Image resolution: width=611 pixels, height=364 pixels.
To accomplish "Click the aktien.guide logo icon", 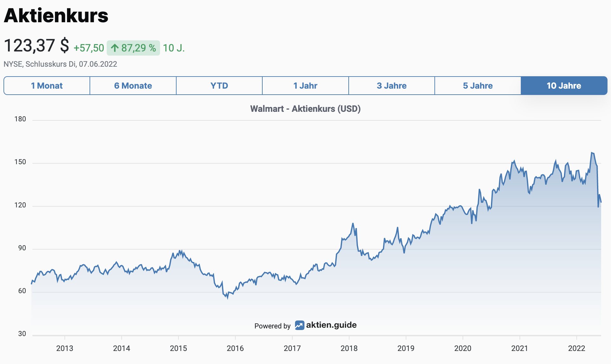I will pyautogui.click(x=299, y=325).
